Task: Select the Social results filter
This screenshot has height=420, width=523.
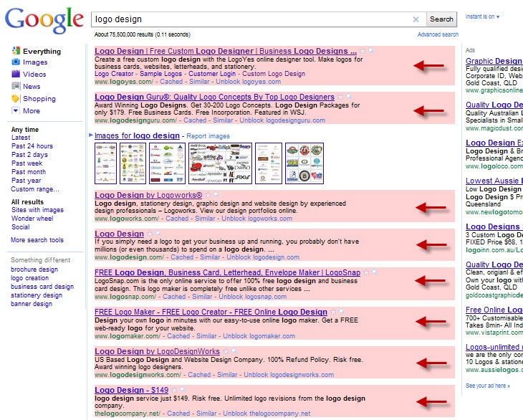Action: click(x=20, y=227)
